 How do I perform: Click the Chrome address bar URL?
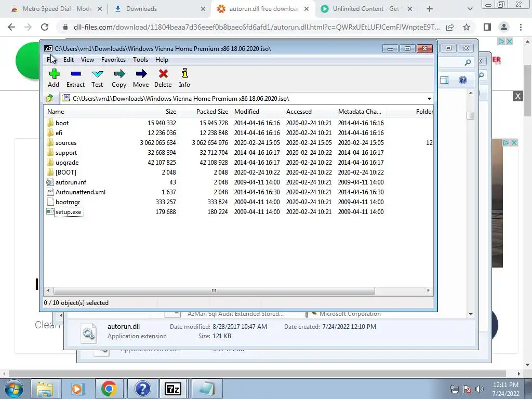point(257,27)
